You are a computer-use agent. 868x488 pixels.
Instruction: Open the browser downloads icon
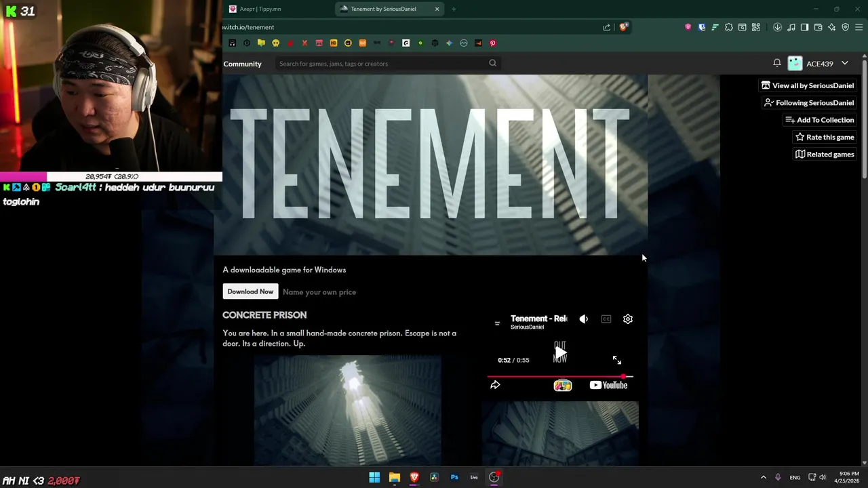(x=777, y=27)
